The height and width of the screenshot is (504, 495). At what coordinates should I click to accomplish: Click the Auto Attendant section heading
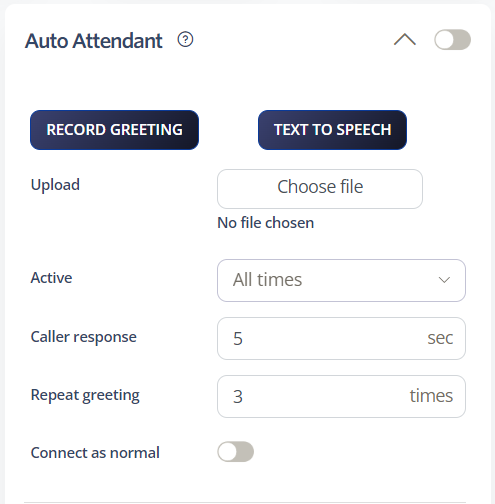point(94,41)
